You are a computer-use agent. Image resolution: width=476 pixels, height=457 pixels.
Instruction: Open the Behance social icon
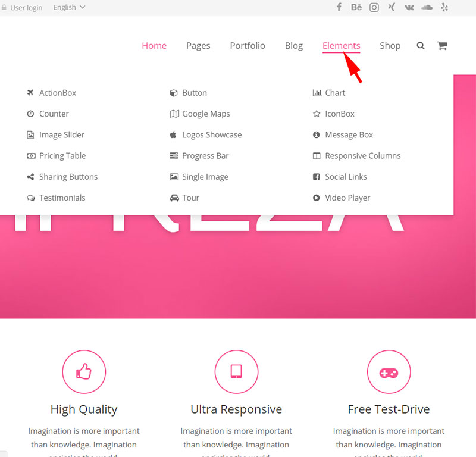coord(356,7)
